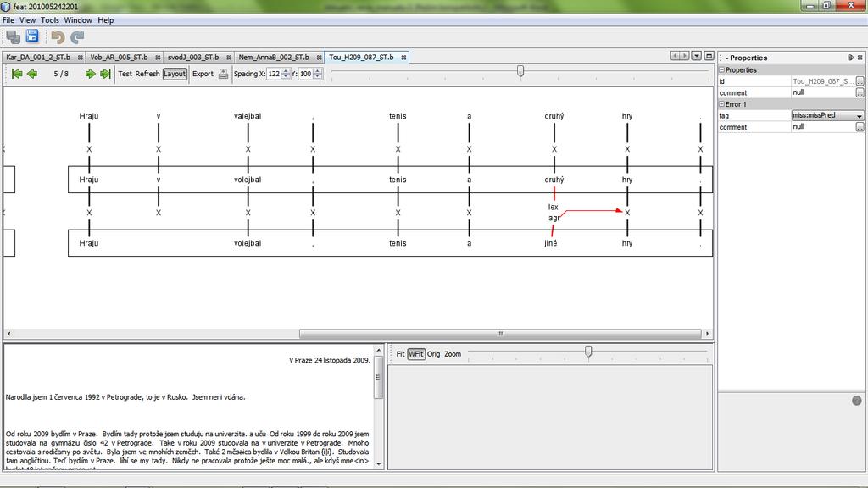Switch to the Kar_DA_001_2_ST.b tab
The image size is (868, 488).
pos(38,58)
